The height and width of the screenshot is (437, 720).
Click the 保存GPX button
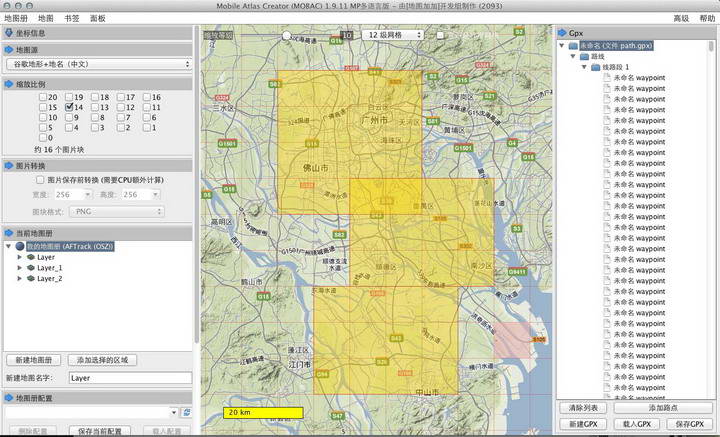point(690,424)
